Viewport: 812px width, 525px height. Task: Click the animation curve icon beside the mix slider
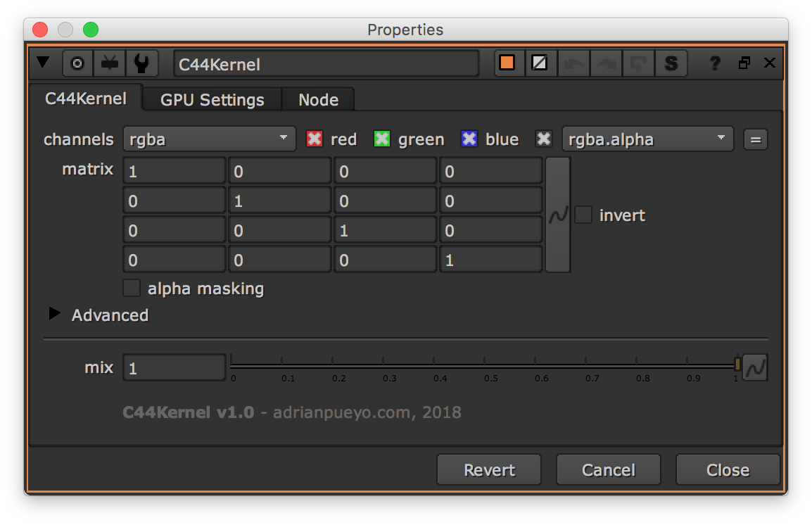(754, 367)
